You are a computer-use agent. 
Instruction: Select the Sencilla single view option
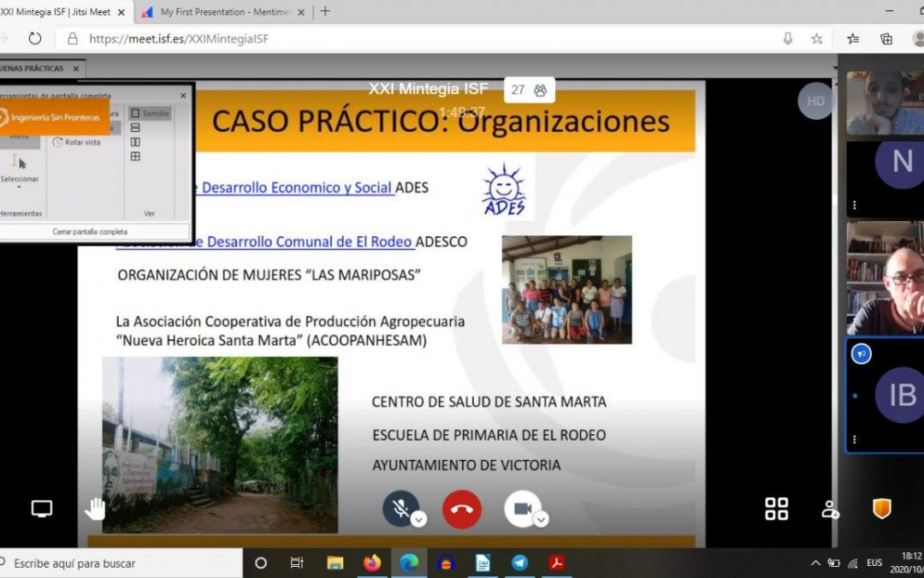150,113
